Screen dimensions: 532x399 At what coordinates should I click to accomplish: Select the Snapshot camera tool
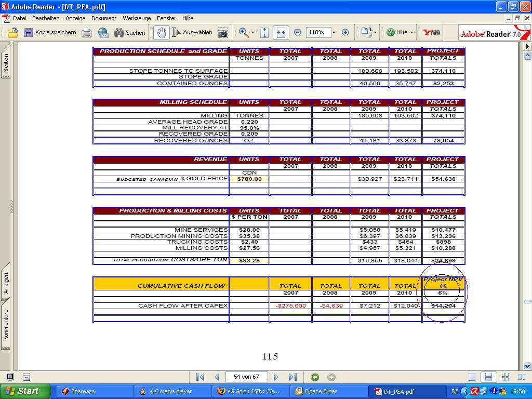coord(222,33)
